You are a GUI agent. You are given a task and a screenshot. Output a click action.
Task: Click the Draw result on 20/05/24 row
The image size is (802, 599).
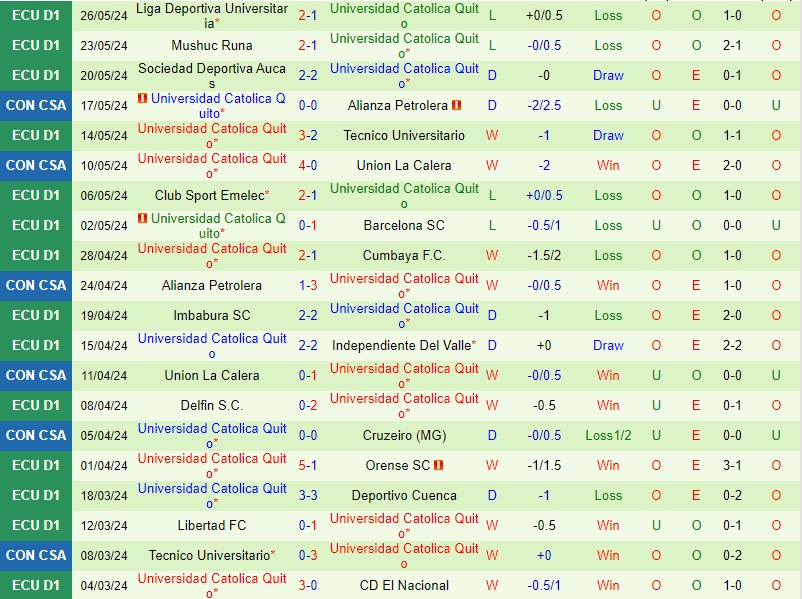pyautogui.click(x=608, y=76)
